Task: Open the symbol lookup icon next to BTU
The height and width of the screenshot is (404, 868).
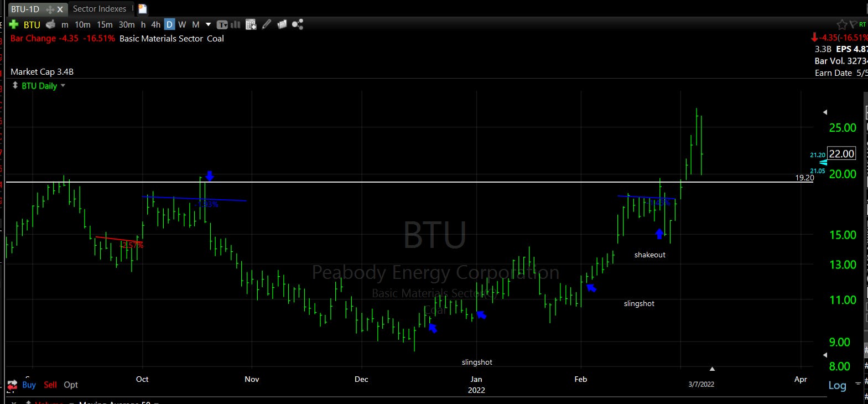Action: pos(51,24)
